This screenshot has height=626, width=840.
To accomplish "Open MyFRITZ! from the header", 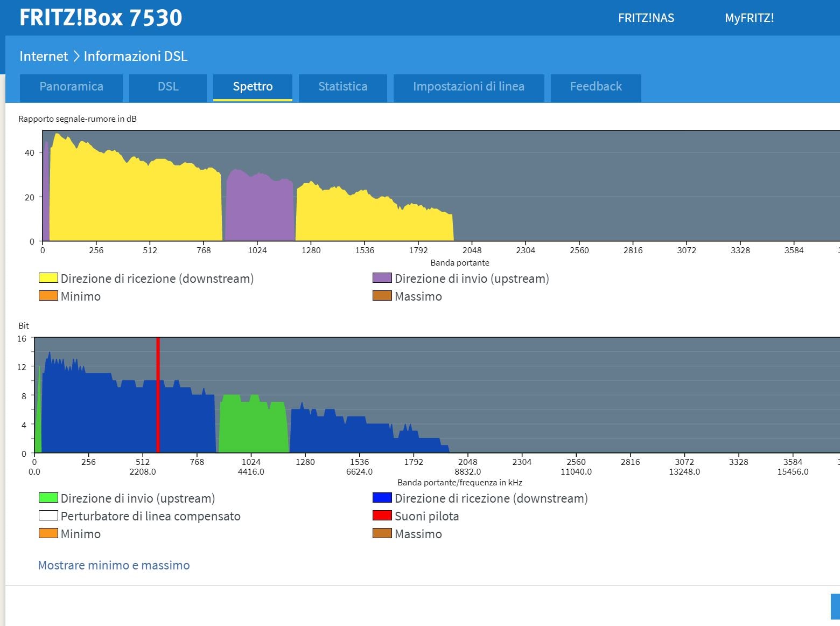I will click(749, 18).
